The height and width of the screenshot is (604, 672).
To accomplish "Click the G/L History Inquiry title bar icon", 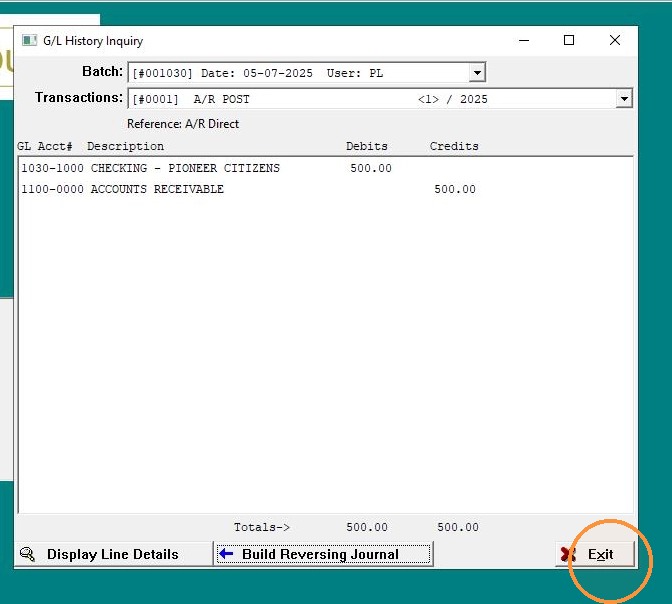I will point(29,41).
